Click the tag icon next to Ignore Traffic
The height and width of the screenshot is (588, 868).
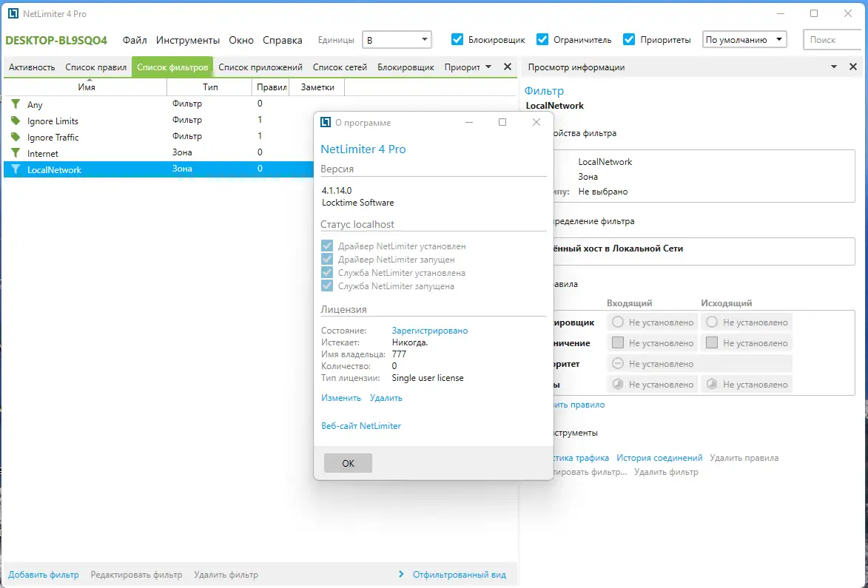(x=16, y=137)
